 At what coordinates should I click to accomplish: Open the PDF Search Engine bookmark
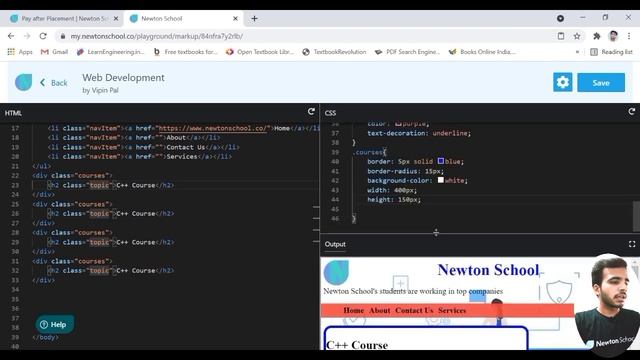pyautogui.click(x=407, y=52)
